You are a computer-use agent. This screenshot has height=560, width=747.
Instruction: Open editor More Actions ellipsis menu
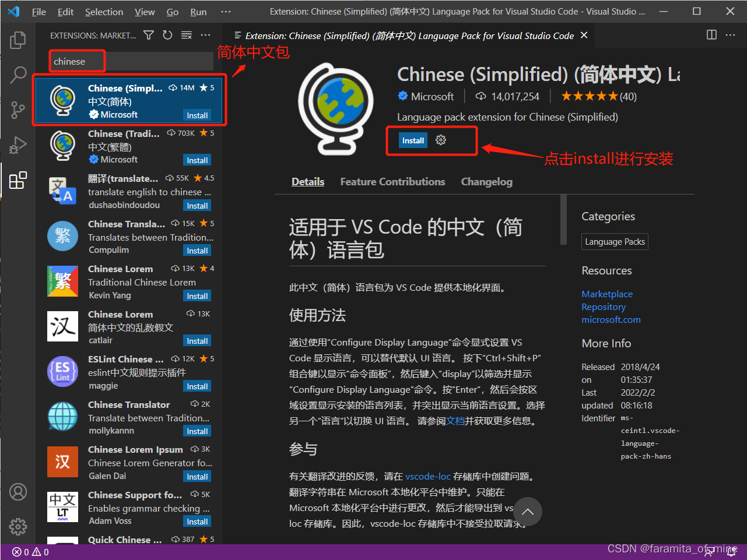[730, 35]
